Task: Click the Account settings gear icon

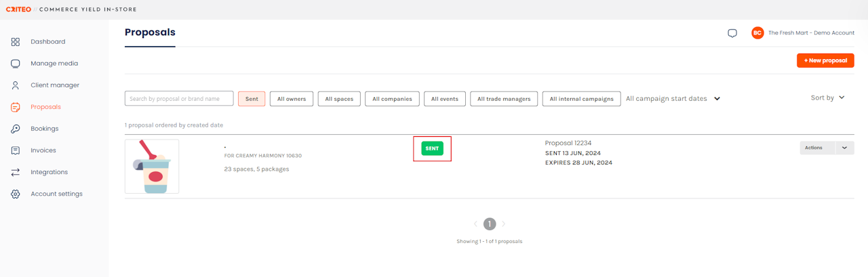Action: click(16, 194)
